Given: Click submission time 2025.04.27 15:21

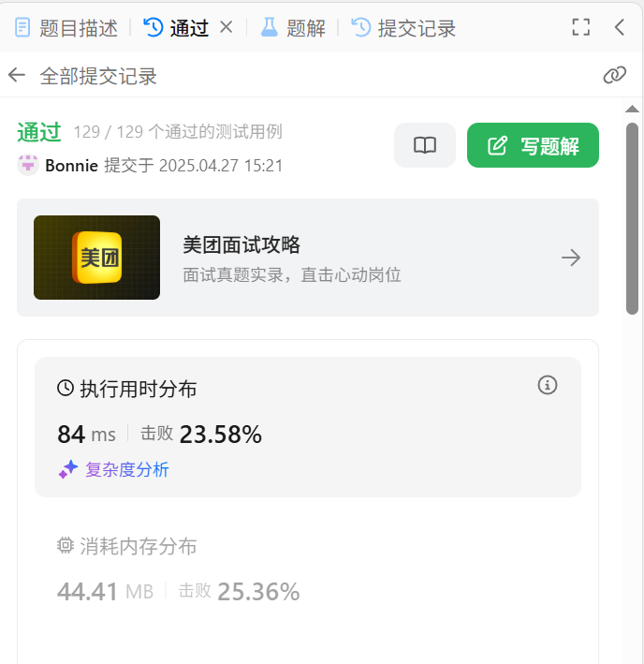Looking at the screenshot, I should tap(221, 166).
